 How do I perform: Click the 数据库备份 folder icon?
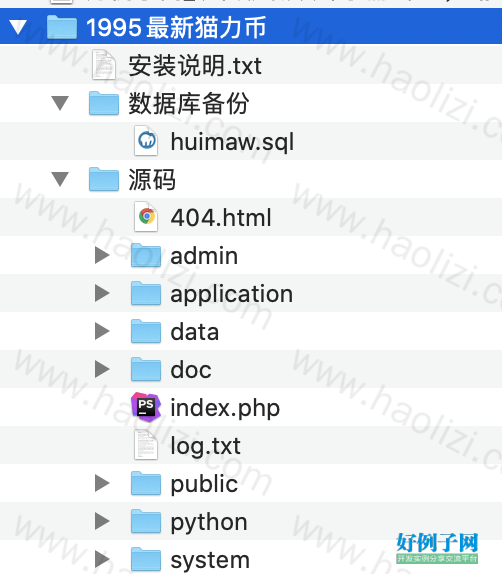(x=104, y=103)
